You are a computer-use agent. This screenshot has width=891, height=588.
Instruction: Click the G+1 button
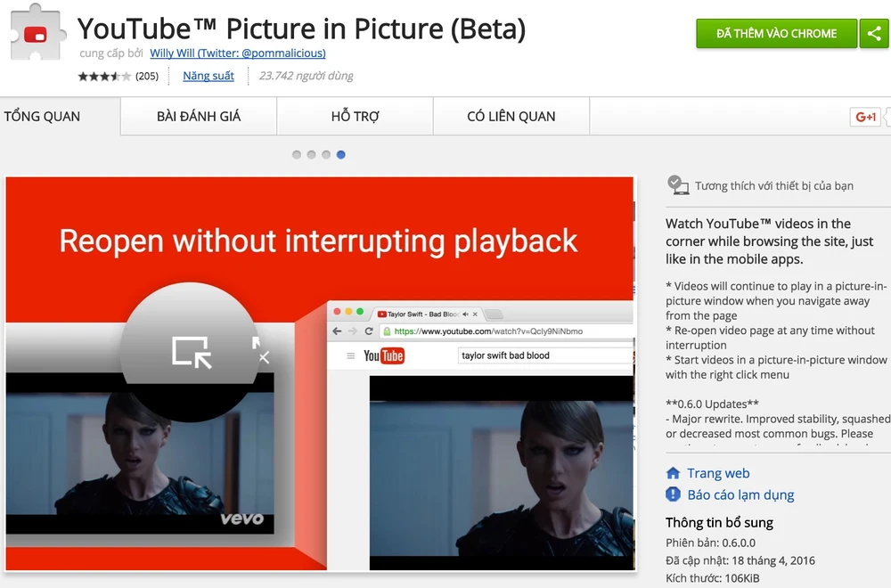[865, 117]
